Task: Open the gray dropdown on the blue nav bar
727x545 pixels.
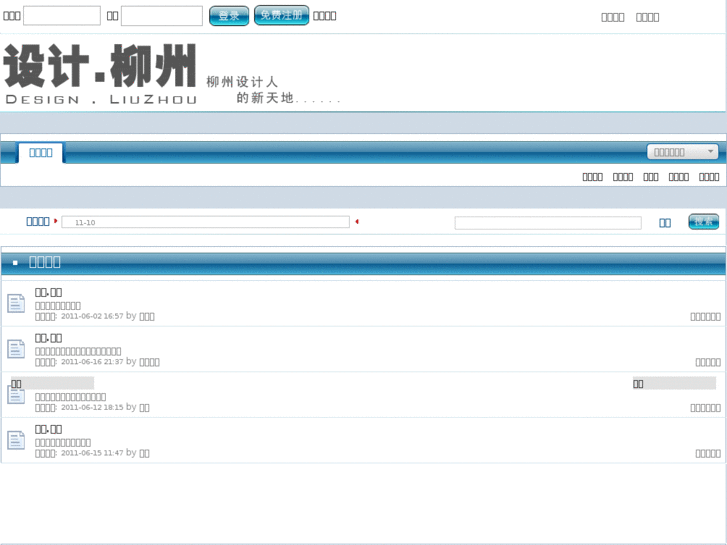Action: pos(682,152)
